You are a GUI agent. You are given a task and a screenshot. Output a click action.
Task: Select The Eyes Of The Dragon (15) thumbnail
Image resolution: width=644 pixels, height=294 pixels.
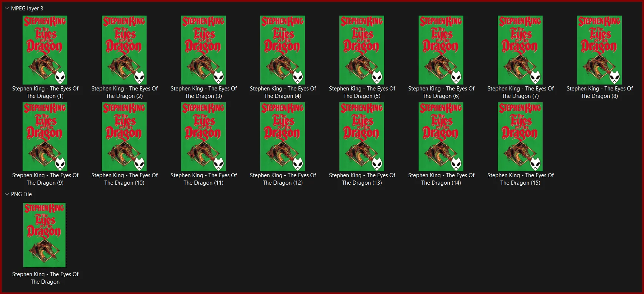click(520, 137)
